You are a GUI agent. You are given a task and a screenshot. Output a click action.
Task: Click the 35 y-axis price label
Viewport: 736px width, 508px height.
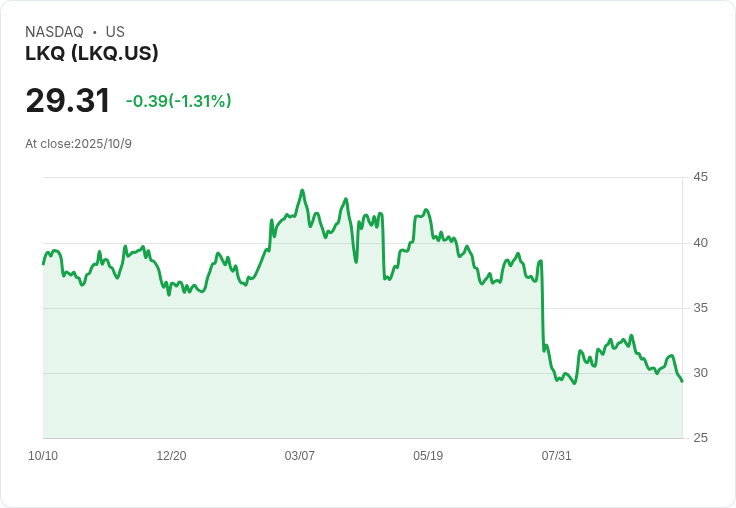point(700,308)
